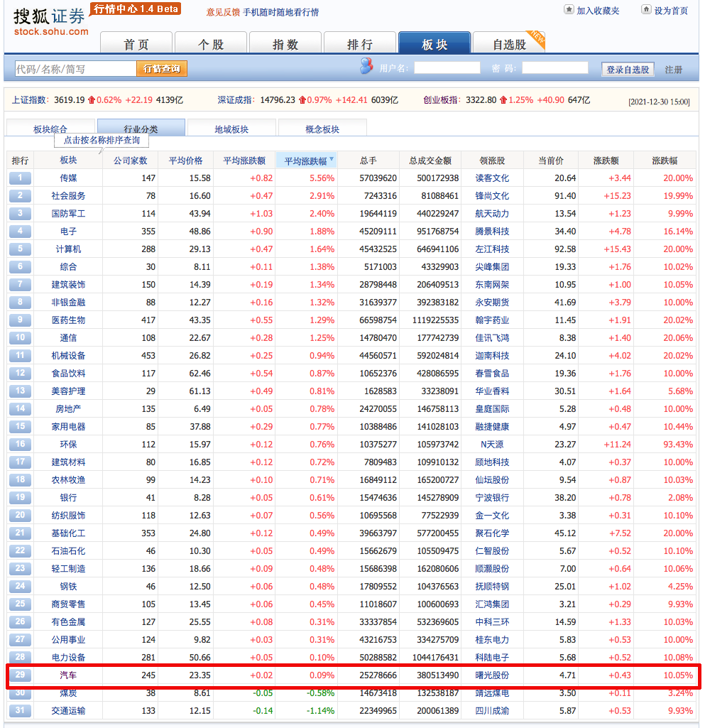Click rank badge 16 in 环保 row
705x728 pixels.
[20, 445]
